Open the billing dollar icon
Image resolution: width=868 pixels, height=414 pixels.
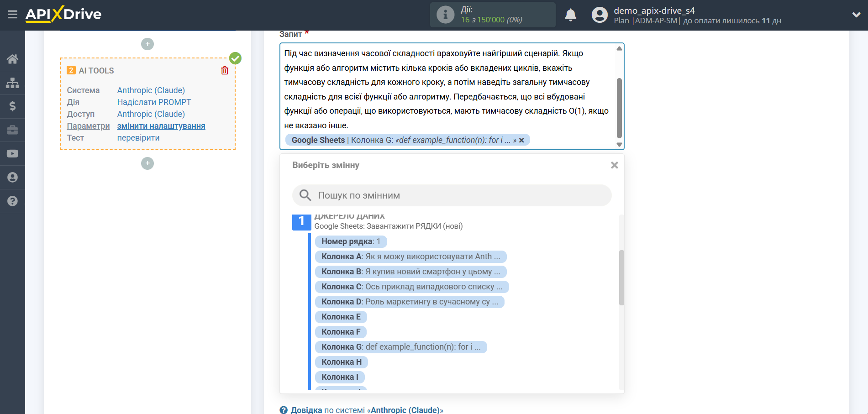tap(12, 106)
